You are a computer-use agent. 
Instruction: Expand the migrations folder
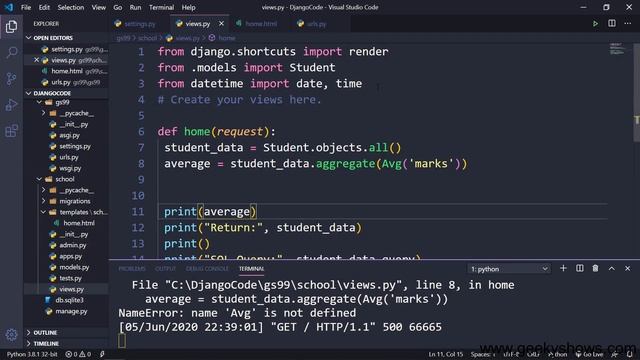point(43,201)
